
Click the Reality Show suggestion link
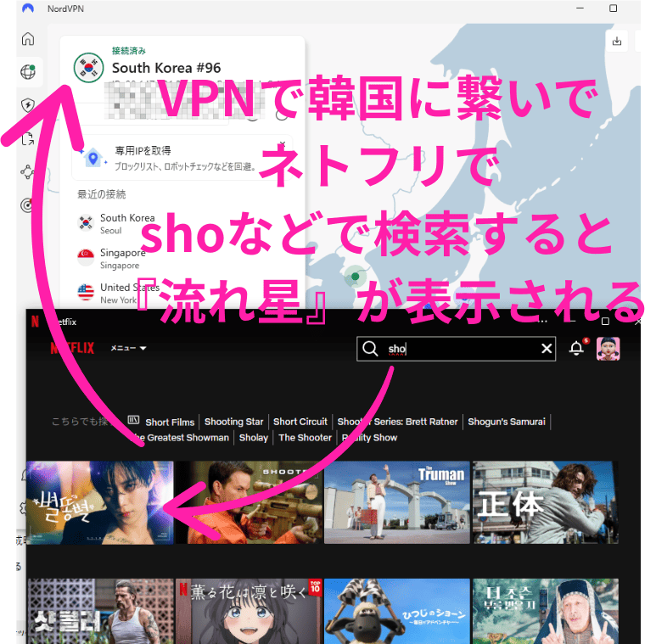369,438
